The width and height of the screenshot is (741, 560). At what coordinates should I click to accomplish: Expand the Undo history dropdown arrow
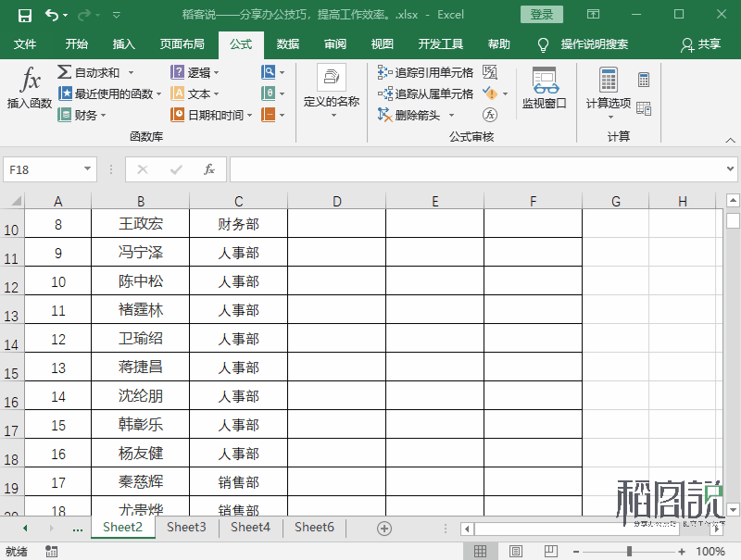(65, 15)
